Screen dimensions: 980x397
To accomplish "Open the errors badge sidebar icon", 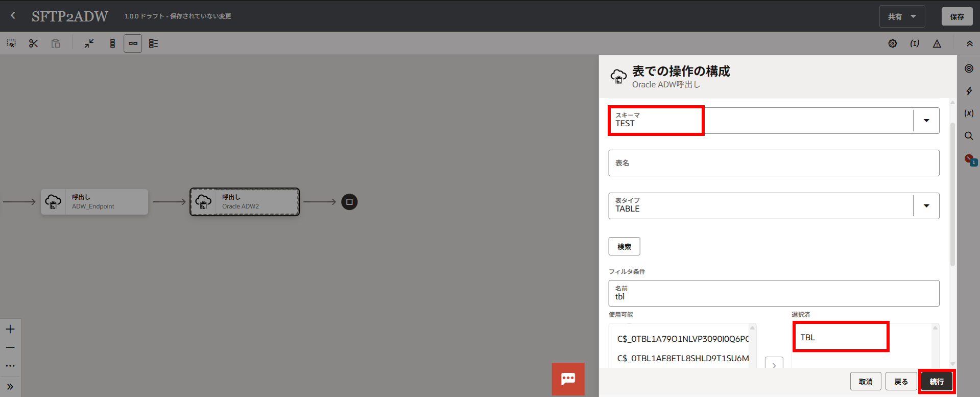I will tap(970, 159).
